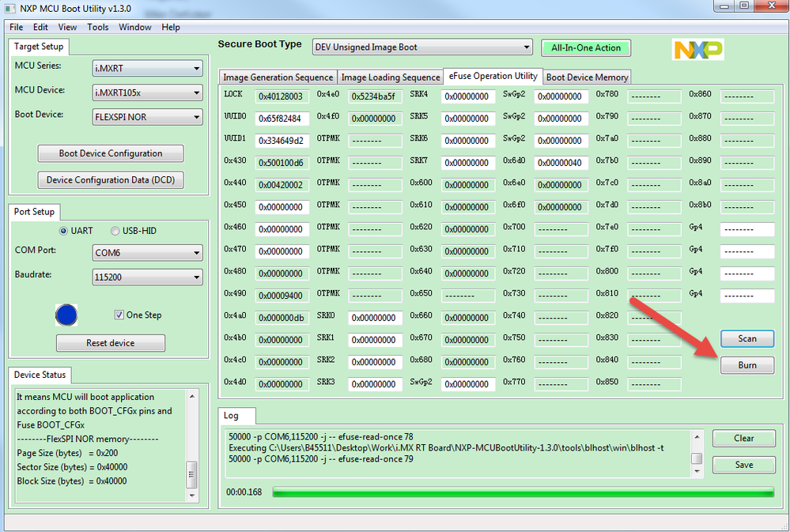
Task: Click the NXP logo image
Action: (697, 49)
